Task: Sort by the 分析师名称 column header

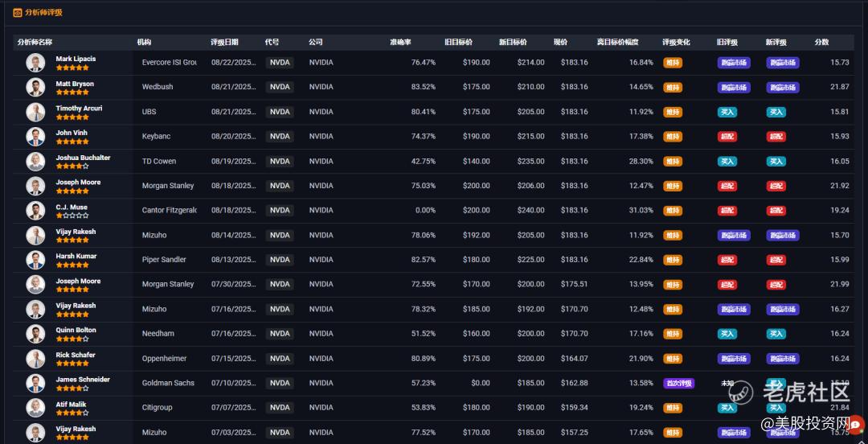Action: coord(35,42)
